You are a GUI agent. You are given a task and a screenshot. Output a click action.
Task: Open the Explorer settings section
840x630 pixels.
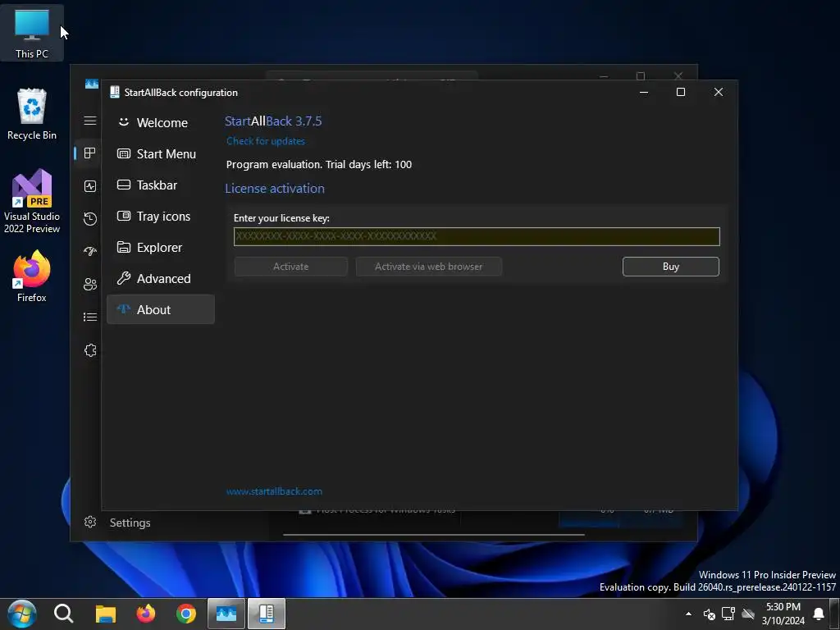160,247
